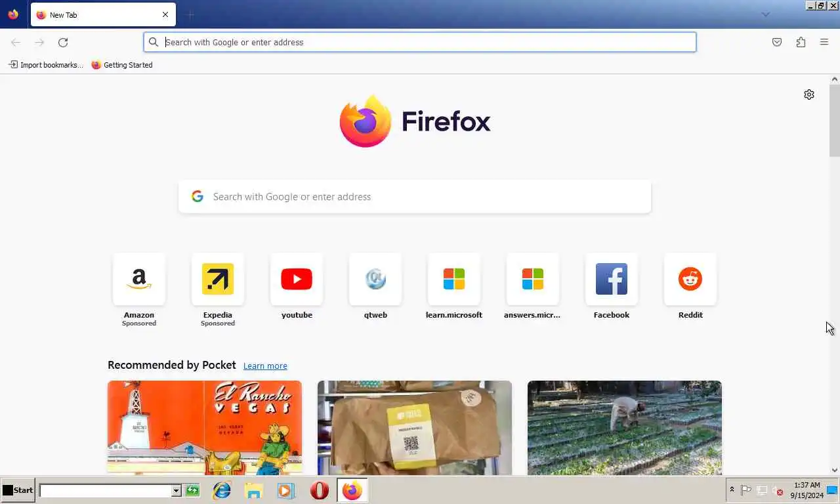Click the Google G icon in search box
Screen dimensions: 840x504
point(198,196)
